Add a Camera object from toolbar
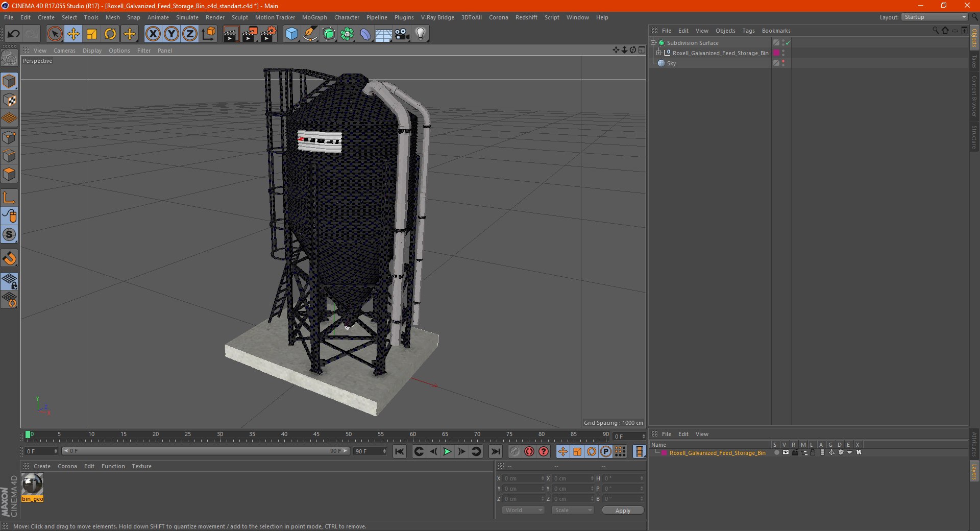980x531 pixels. tap(402, 34)
